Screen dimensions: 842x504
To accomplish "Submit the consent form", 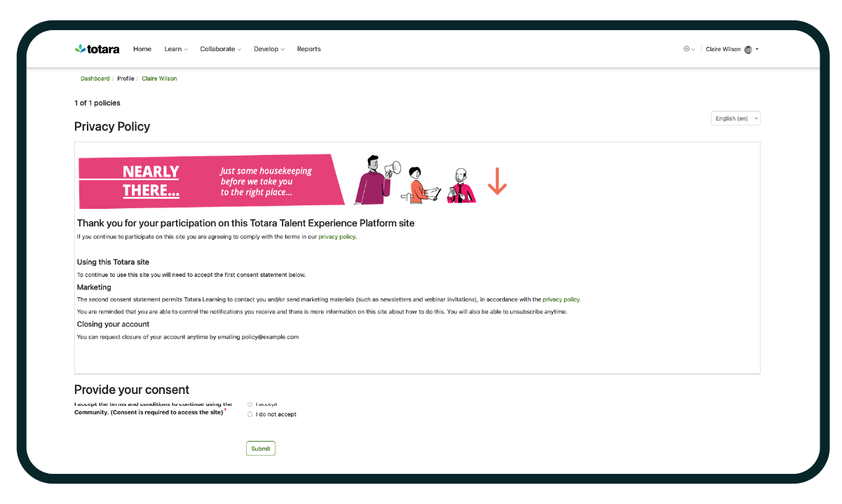I will coord(261,449).
